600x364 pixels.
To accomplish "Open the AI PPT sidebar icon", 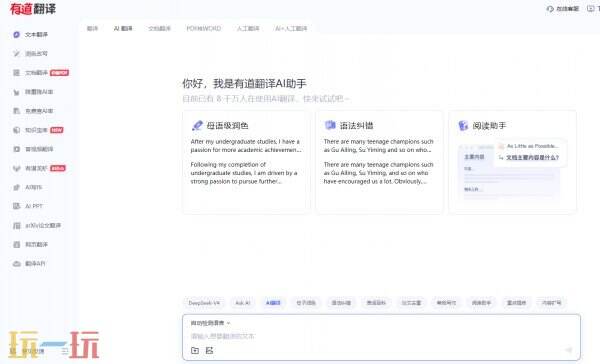I will [16, 206].
